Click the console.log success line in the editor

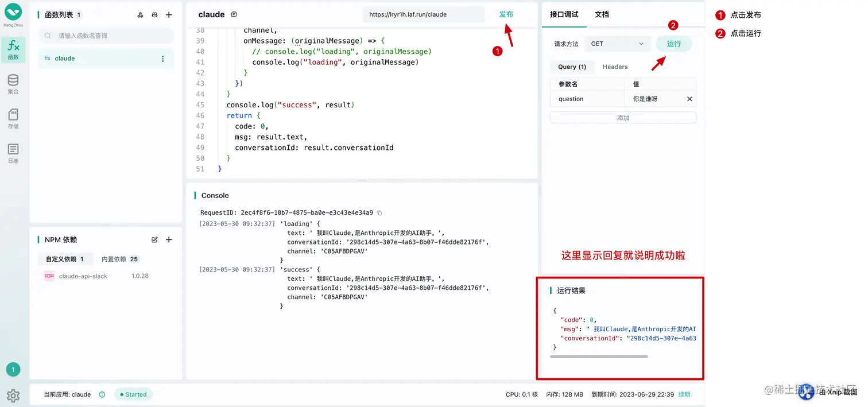290,105
